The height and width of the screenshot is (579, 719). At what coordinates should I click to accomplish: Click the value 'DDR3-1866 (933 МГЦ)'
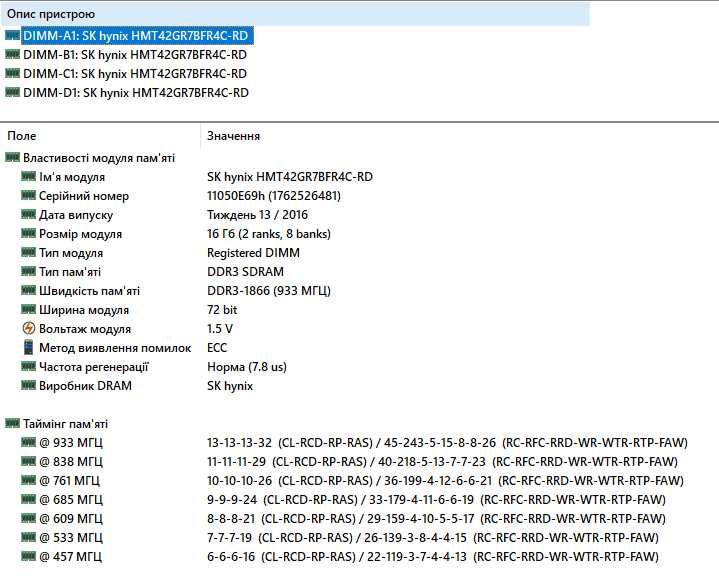[x=269, y=291]
